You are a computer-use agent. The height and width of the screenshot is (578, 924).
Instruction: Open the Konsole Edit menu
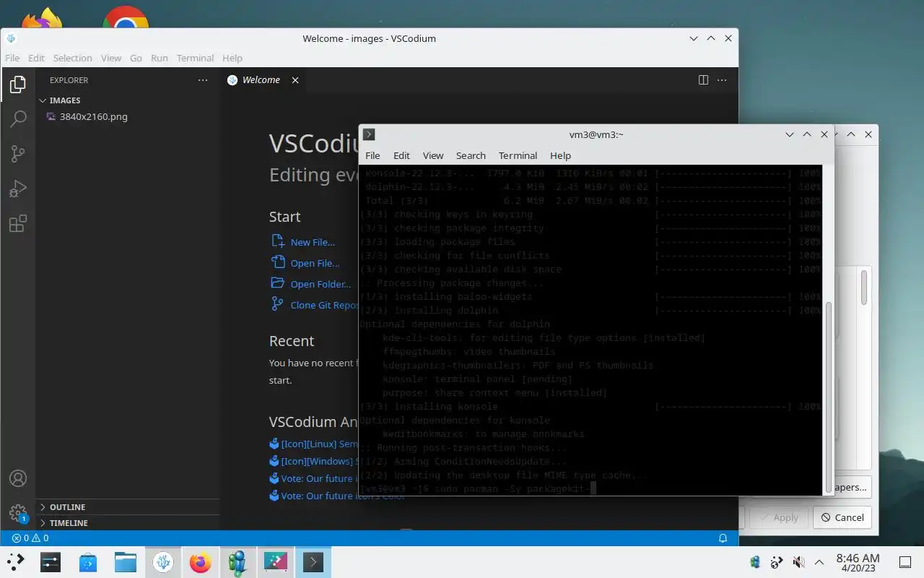(x=401, y=155)
